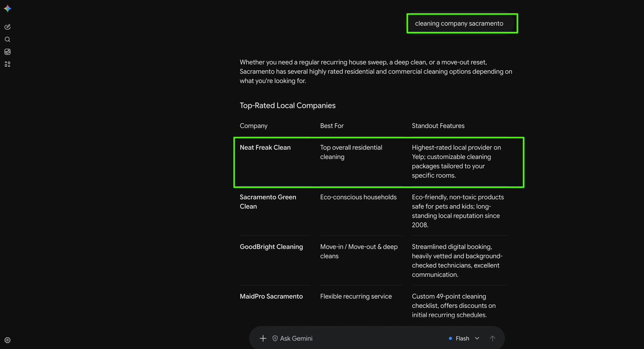The image size is (644, 349).
Task: Open the third sidebar icon below search
Action: [7, 52]
